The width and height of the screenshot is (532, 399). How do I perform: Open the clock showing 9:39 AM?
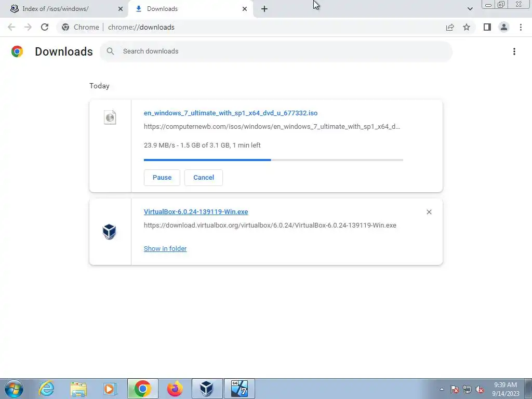506,389
